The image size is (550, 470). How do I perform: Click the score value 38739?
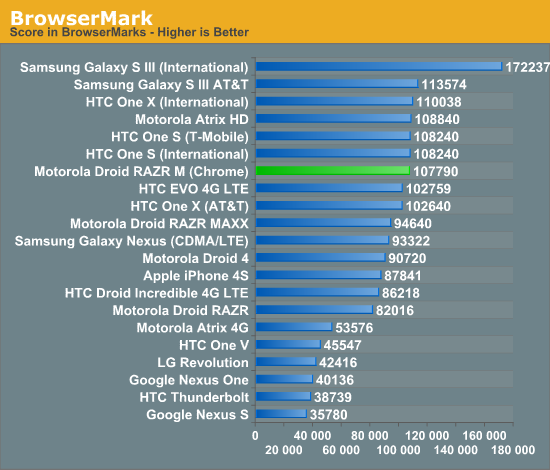click(333, 397)
